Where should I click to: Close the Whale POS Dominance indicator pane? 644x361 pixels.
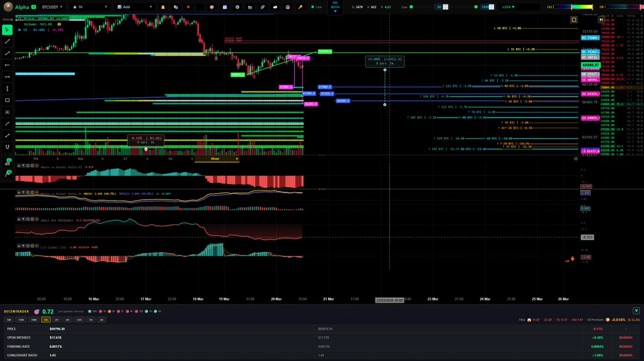click(37, 219)
